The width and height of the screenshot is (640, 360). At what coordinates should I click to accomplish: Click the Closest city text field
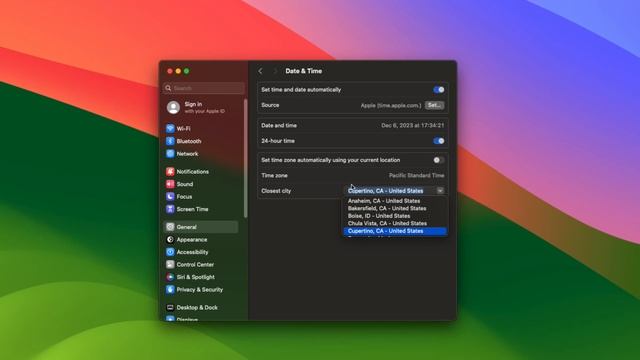[391, 191]
